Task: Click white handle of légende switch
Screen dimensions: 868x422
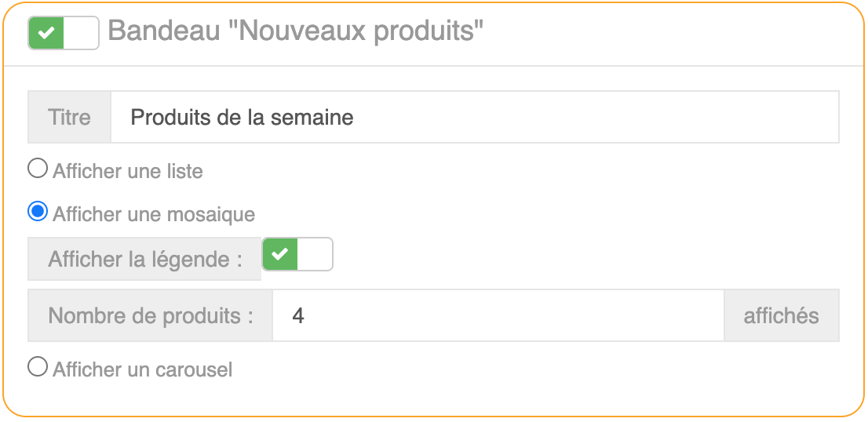Action: click(x=315, y=254)
